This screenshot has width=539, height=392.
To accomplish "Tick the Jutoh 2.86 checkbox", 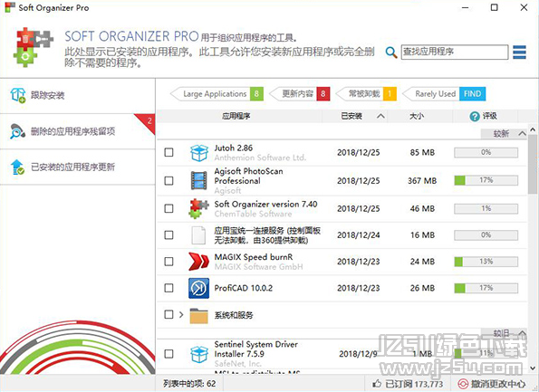I will point(168,152).
